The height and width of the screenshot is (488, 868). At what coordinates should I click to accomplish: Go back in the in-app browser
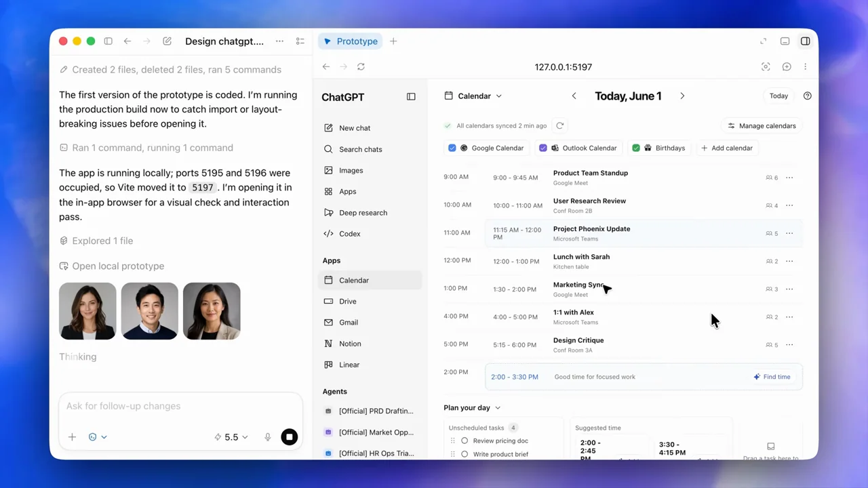click(x=326, y=66)
